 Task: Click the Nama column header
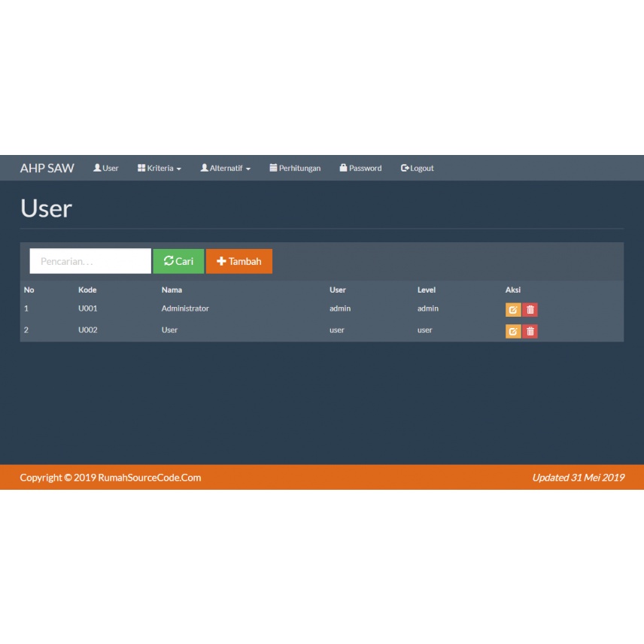[172, 290]
